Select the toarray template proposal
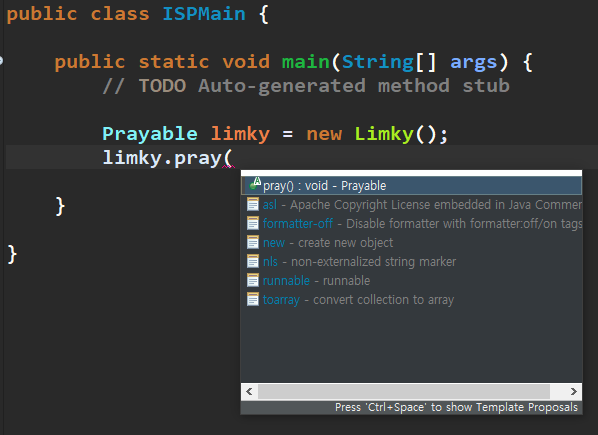598x435 pixels. pos(412,300)
